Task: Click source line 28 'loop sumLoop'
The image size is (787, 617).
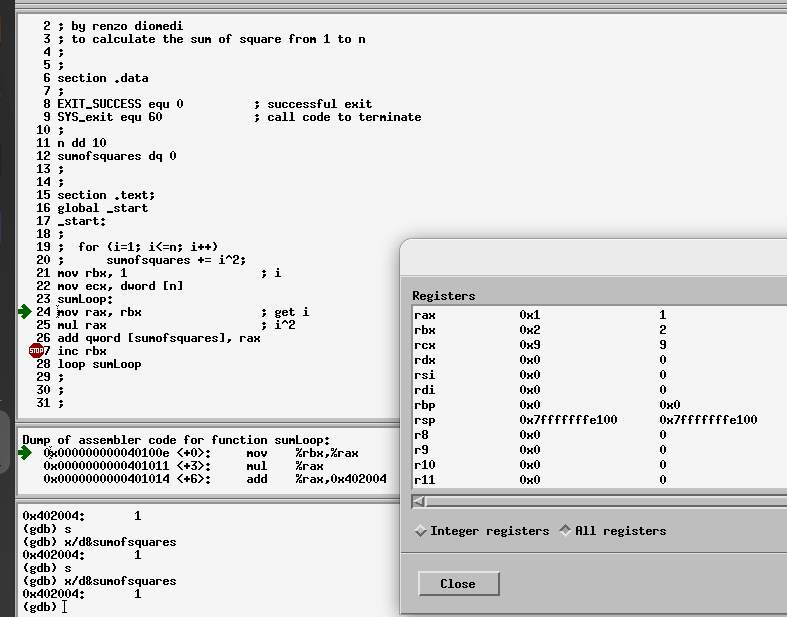Action: tap(99, 364)
